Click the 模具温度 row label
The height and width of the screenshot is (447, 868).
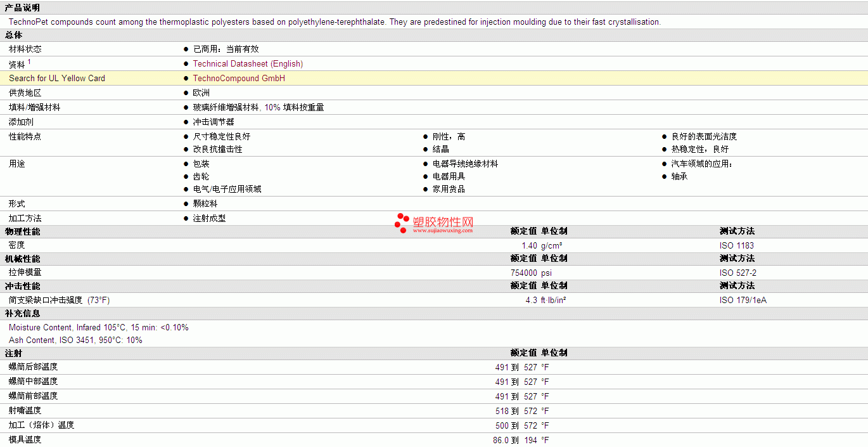click(x=25, y=439)
